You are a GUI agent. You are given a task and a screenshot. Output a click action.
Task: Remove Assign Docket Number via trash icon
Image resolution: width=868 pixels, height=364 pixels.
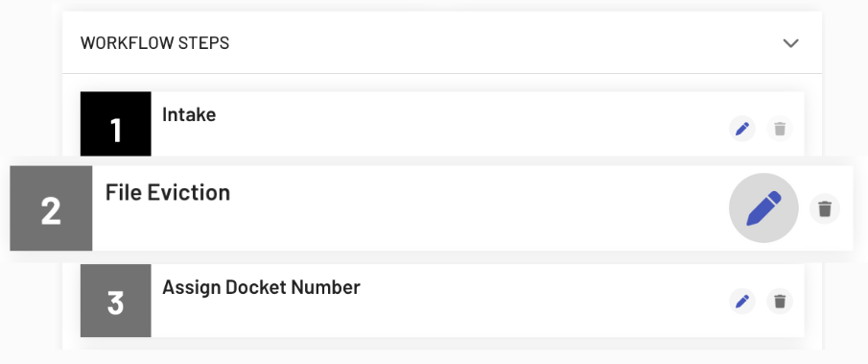780,302
